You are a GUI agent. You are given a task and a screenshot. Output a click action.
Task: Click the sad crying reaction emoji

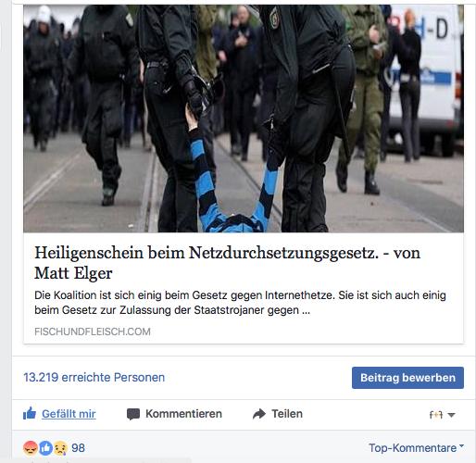[x=60, y=448]
